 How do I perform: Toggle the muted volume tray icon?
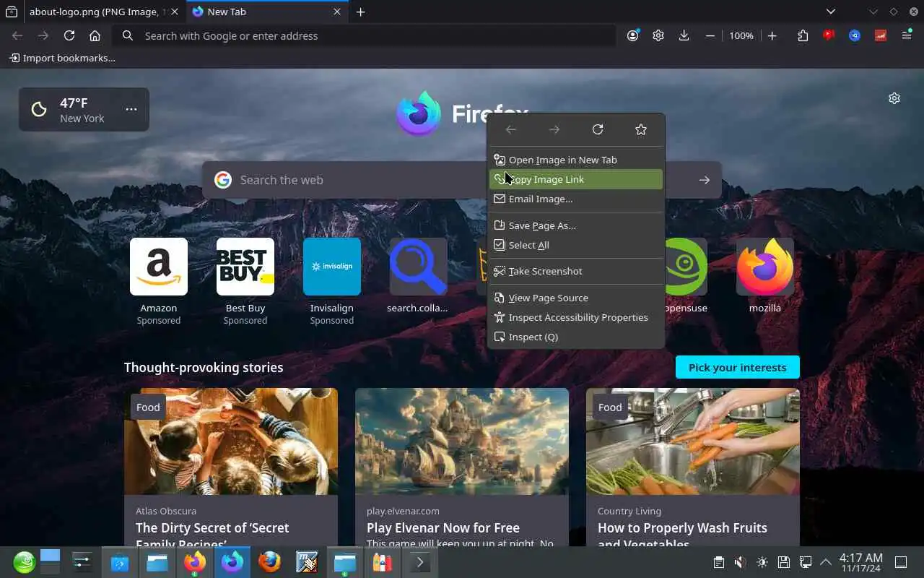tap(740, 562)
